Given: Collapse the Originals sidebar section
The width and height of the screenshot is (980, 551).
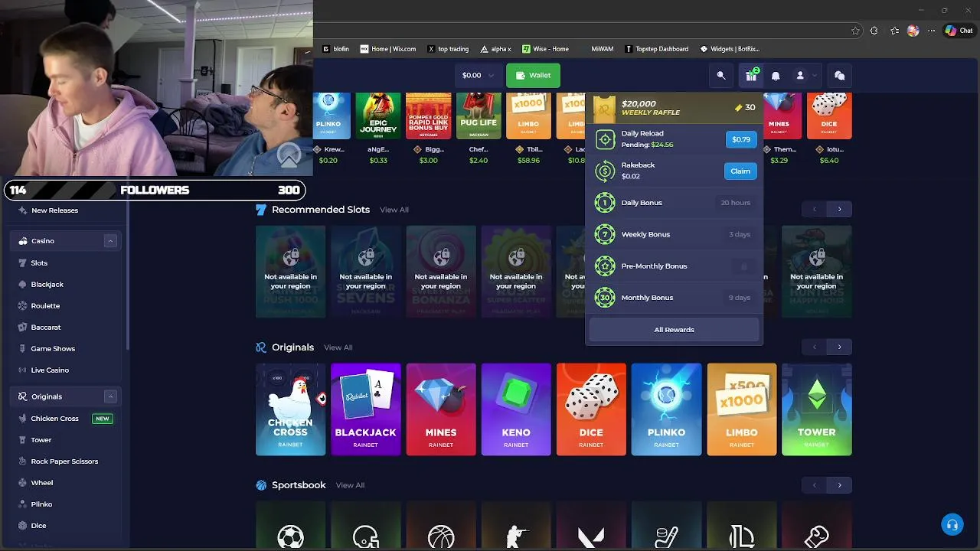Looking at the screenshot, I should pos(110,396).
